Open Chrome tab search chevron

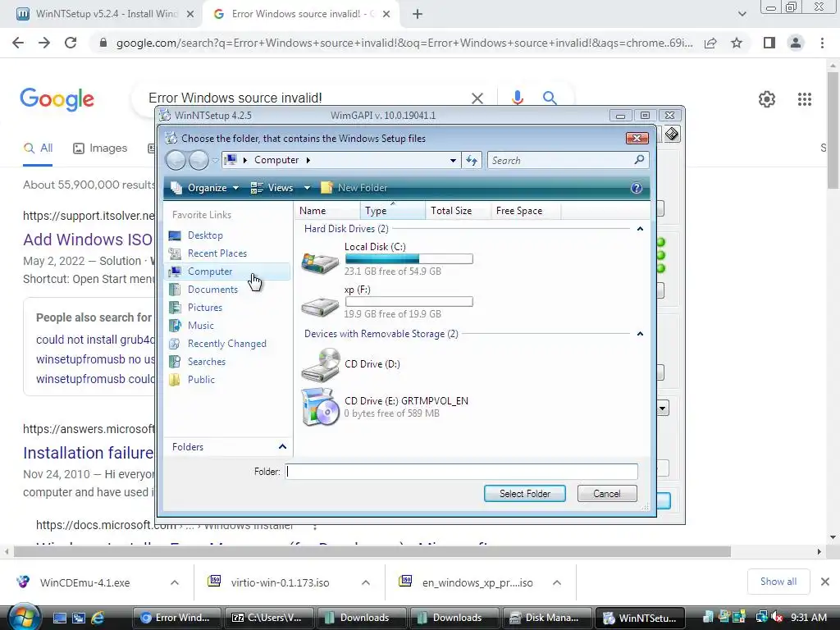pyautogui.click(x=742, y=14)
